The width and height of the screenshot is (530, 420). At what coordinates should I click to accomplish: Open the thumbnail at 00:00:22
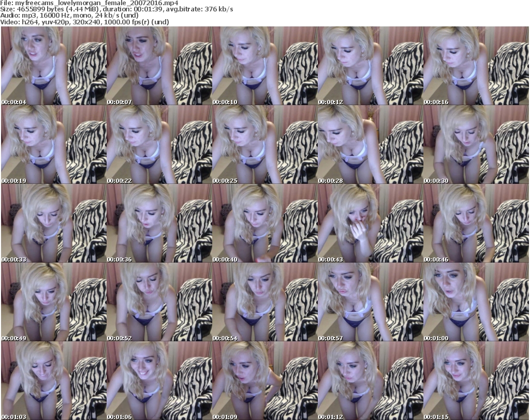[x=159, y=144]
